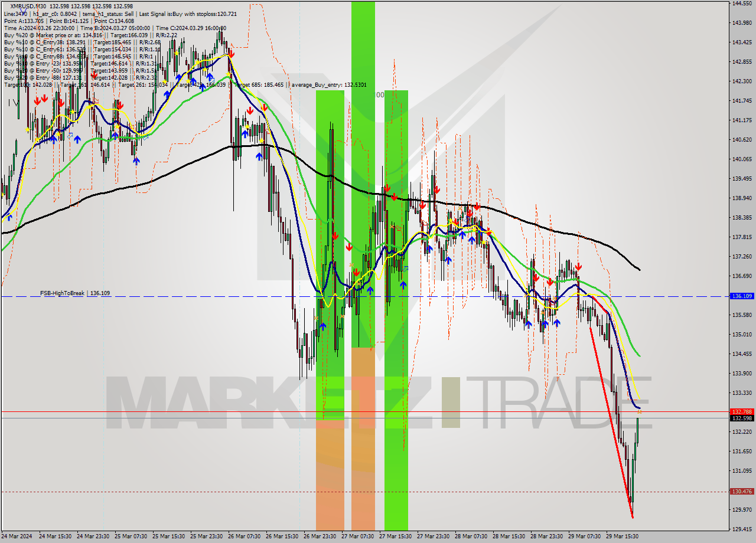
Task: Click the red 132.788 price tag
Action: pos(742,411)
